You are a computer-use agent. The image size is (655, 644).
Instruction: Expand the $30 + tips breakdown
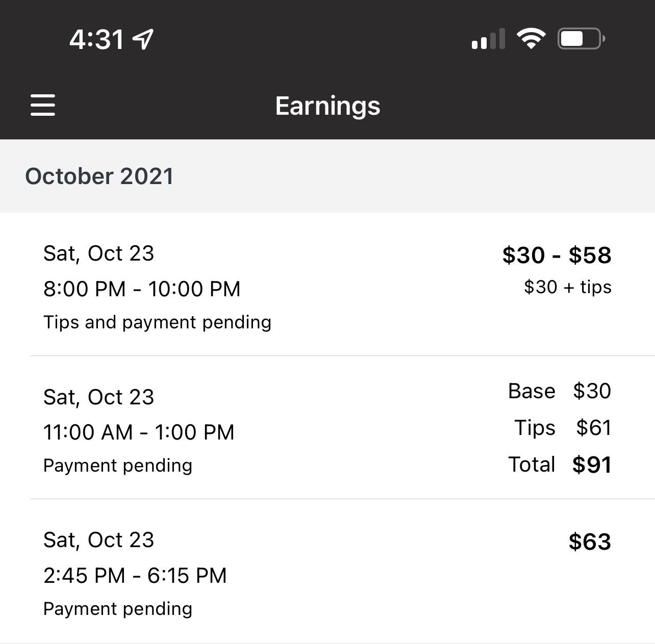[567, 287]
